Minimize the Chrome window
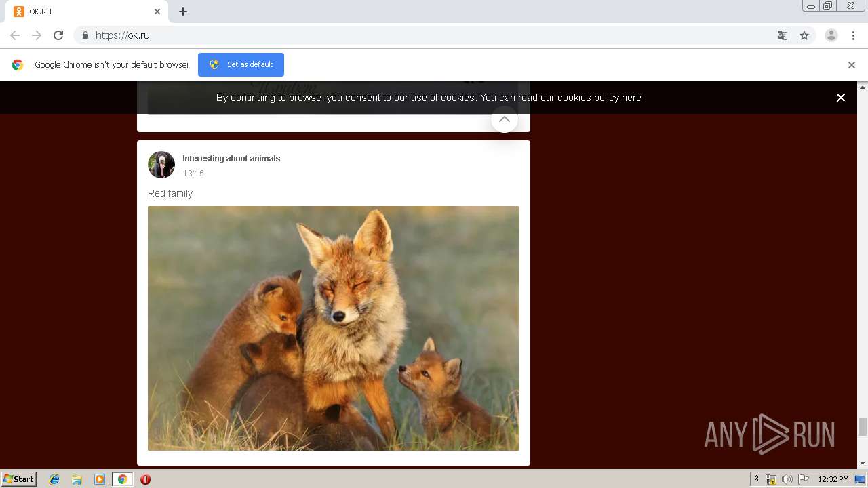The width and height of the screenshot is (868, 488). pos(810,6)
